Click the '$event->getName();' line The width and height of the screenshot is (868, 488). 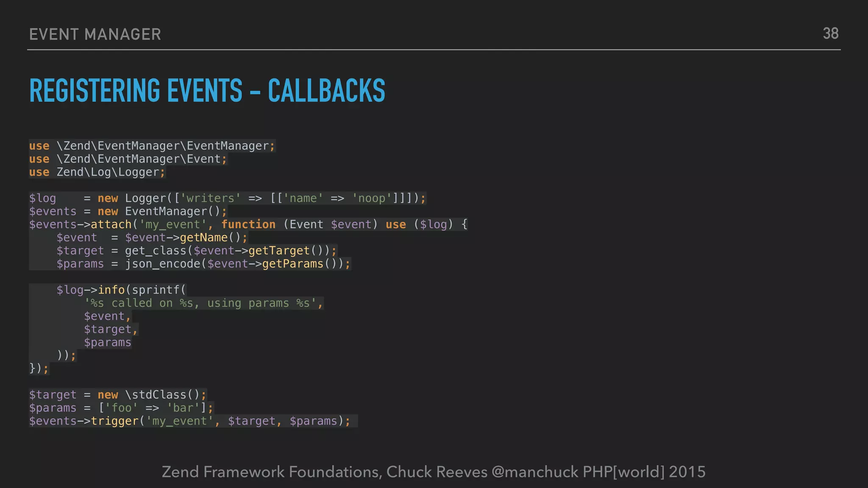tap(152, 238)
